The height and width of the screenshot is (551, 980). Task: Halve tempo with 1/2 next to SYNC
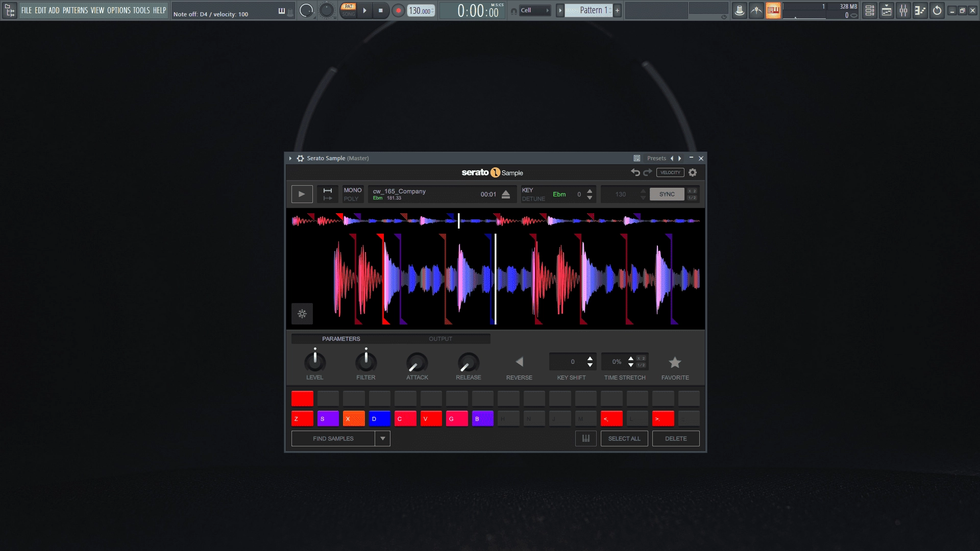692,198
